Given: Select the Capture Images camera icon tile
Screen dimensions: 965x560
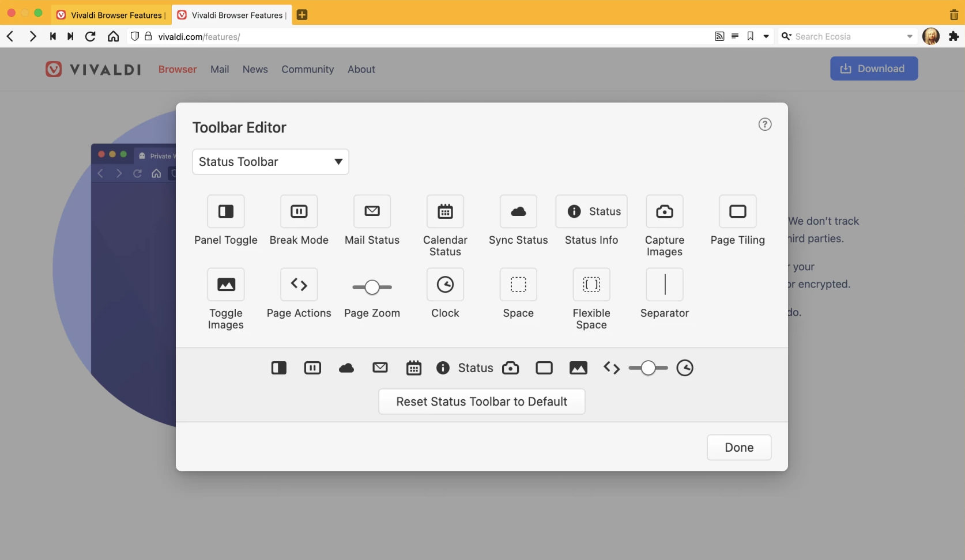Looking at the screenshot, I should [x=664, y=211].
